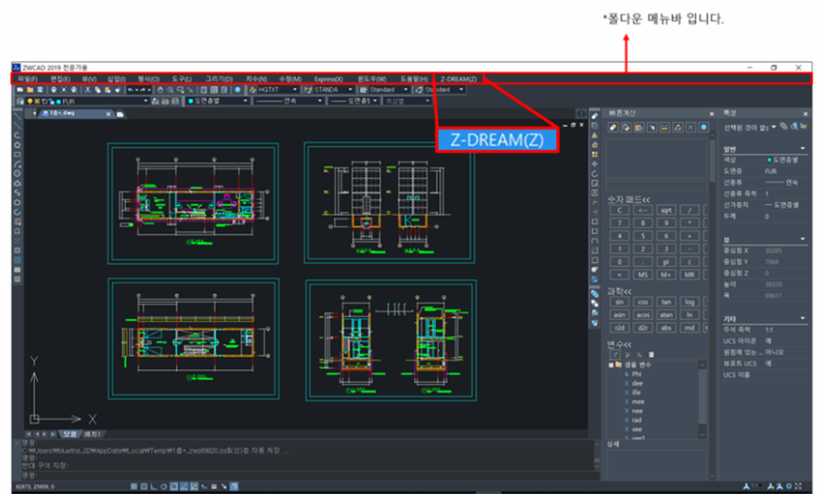
Task: Open the Z-DREAM(Z) menu
Action: tap(458, 79)
